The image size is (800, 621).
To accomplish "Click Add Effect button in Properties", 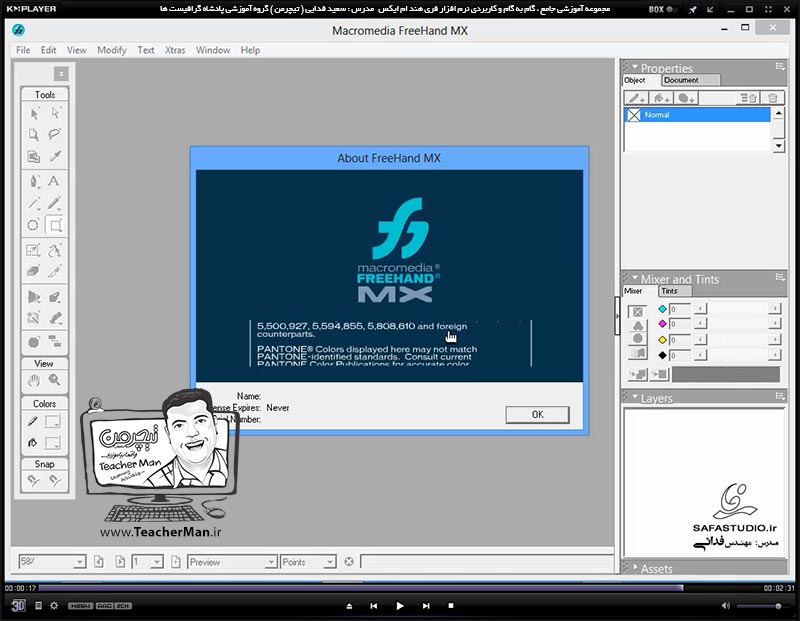I will pyautogui.click(x=686, y=98).
